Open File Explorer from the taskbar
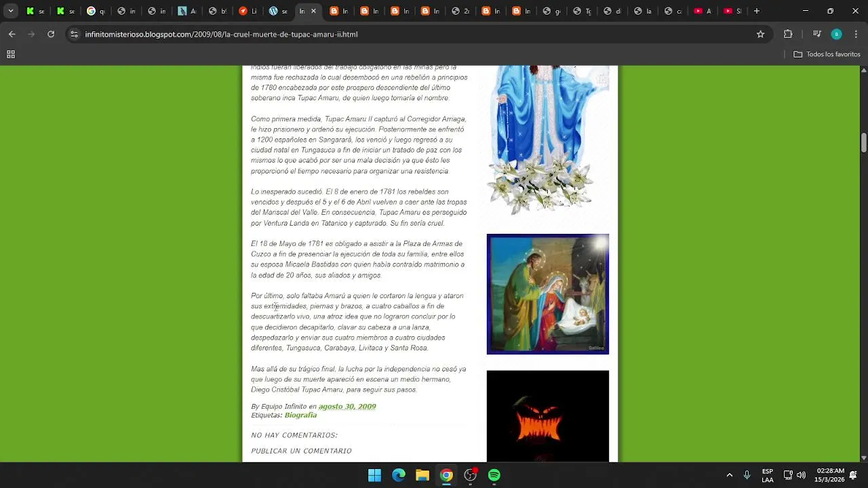Screen dimensions: 868x488 [422, 475]
